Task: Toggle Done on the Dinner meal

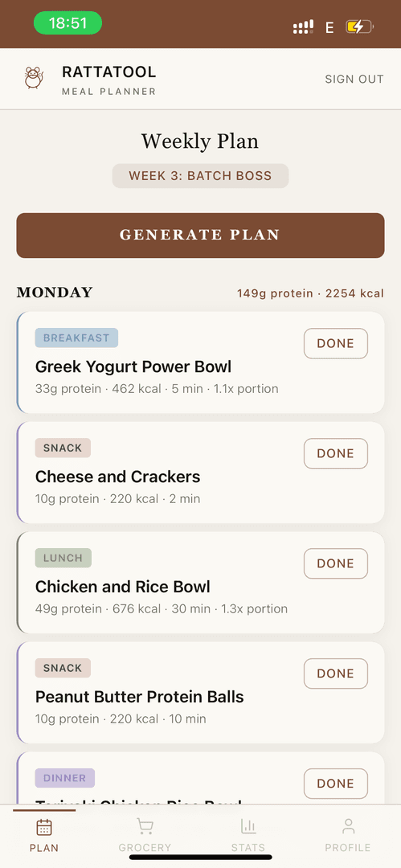Action: [x=336, y=784]
